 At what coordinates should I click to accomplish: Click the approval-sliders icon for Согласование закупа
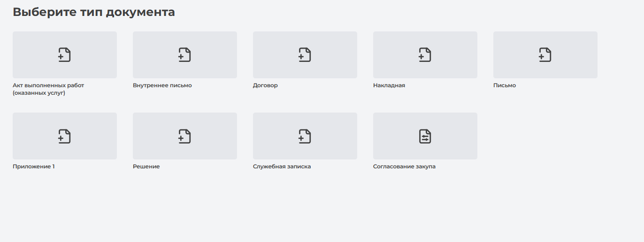[425, 136]
